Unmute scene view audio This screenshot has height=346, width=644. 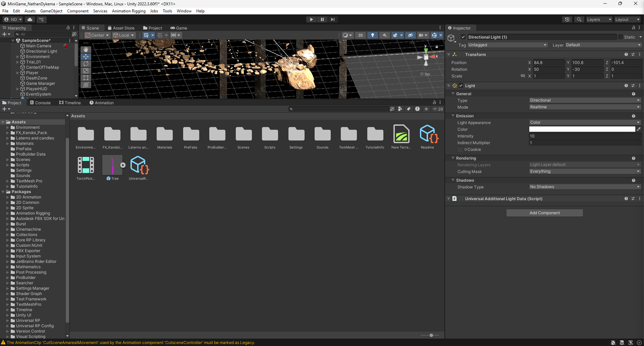[x=384, y=35]
